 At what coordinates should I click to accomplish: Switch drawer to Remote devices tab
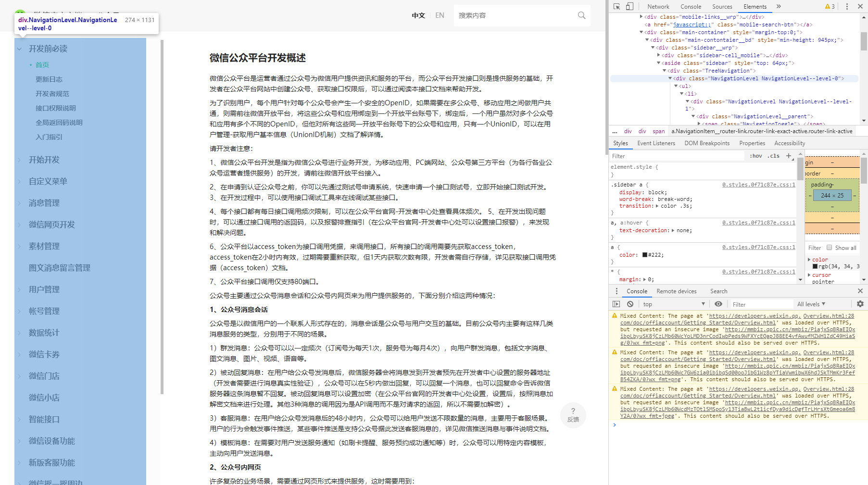(x=676, y=291)
